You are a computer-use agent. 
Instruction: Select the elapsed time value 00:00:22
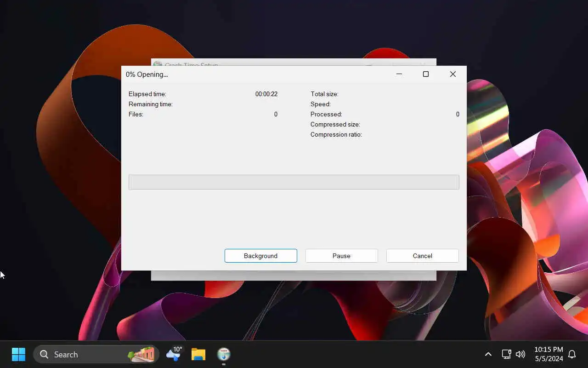tap(266, 94)
